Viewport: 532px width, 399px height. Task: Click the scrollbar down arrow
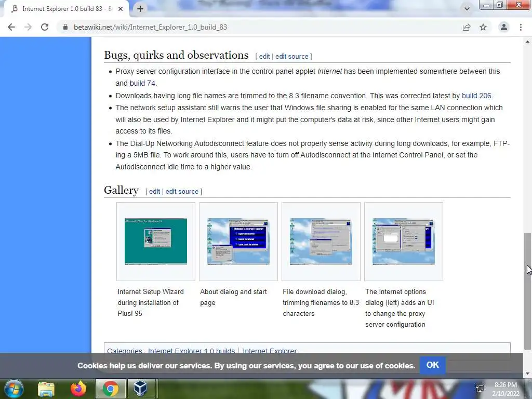tap(527, 374)
